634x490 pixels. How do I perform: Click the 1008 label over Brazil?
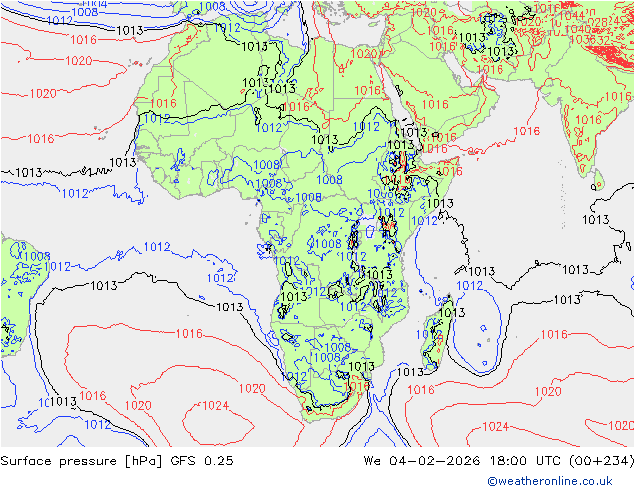(x=37, y=256)
